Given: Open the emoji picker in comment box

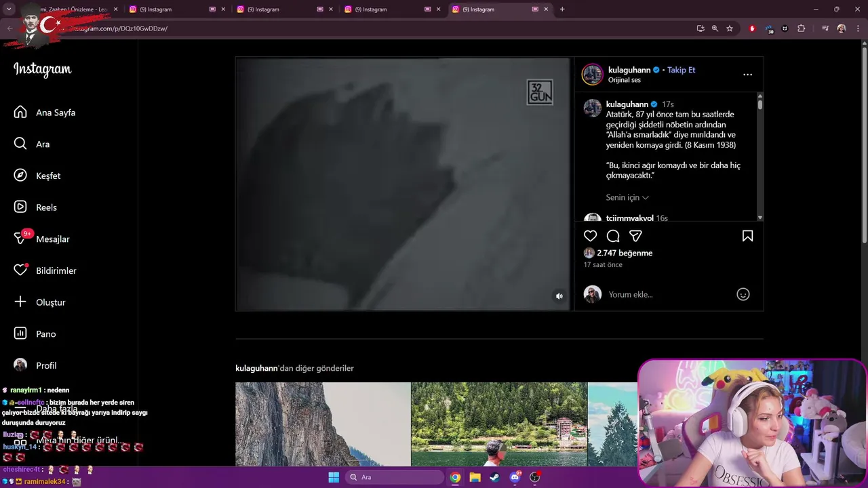Looking at the screenshot, I should point(743,294).
